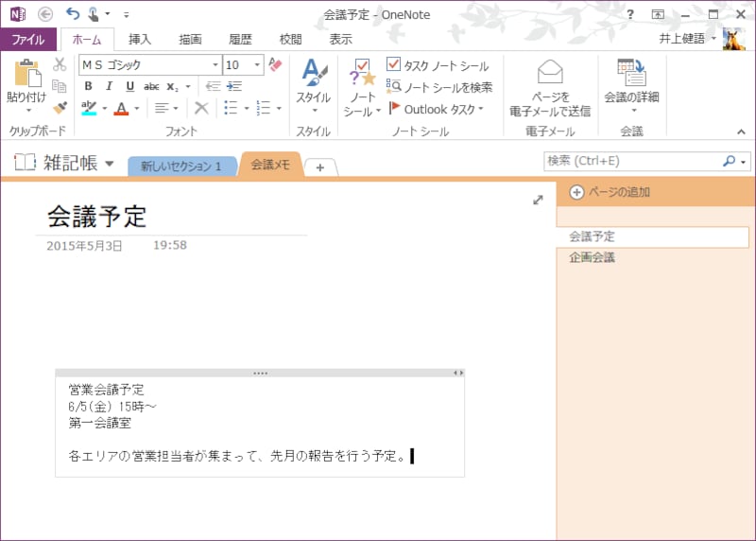The image size is (756, 541).
Task: Click Add Page (ページの追加)
Action: click(x=610, y=192)
